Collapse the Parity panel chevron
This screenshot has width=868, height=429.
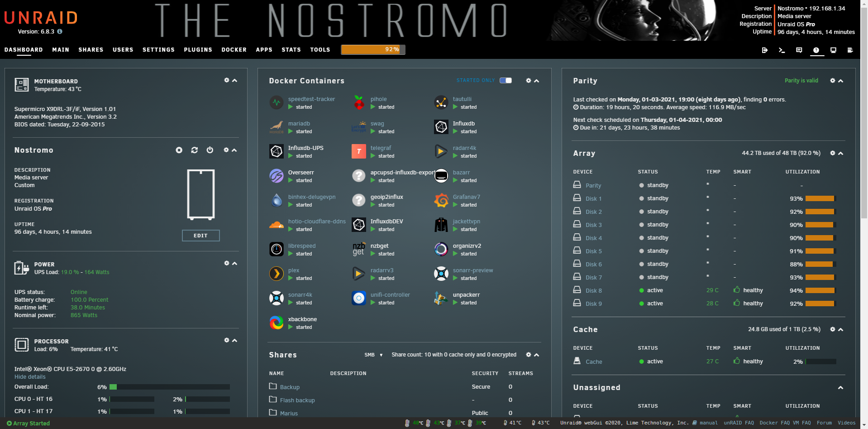840,81
